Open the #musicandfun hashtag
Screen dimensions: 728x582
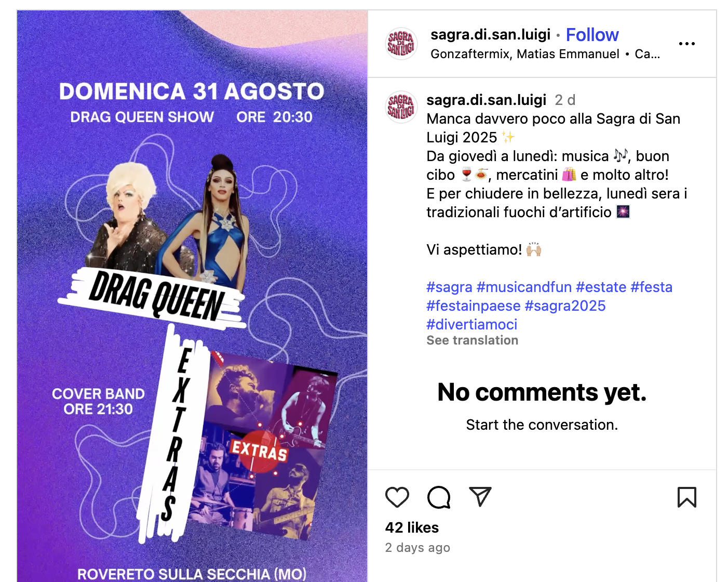(x=524, y=287)
